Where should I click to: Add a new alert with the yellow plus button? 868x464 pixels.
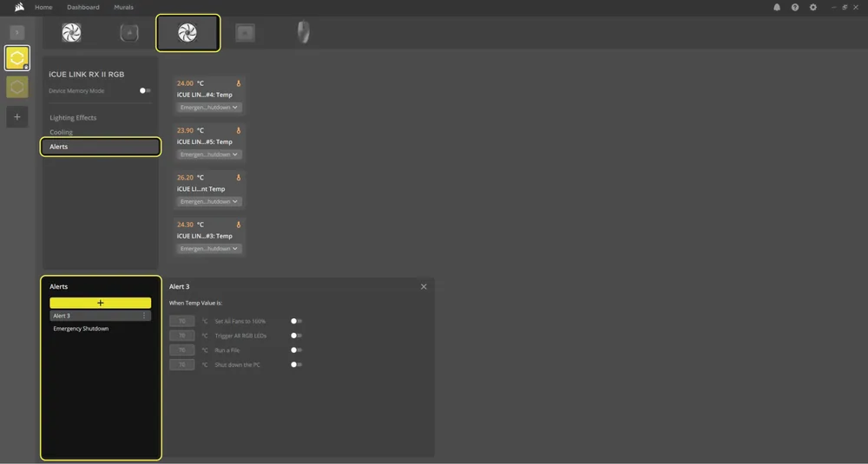pos(100,303)
